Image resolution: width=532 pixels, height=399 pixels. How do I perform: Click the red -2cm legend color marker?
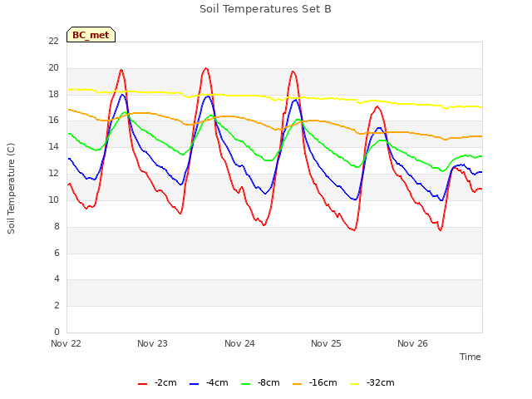[142, 384]
